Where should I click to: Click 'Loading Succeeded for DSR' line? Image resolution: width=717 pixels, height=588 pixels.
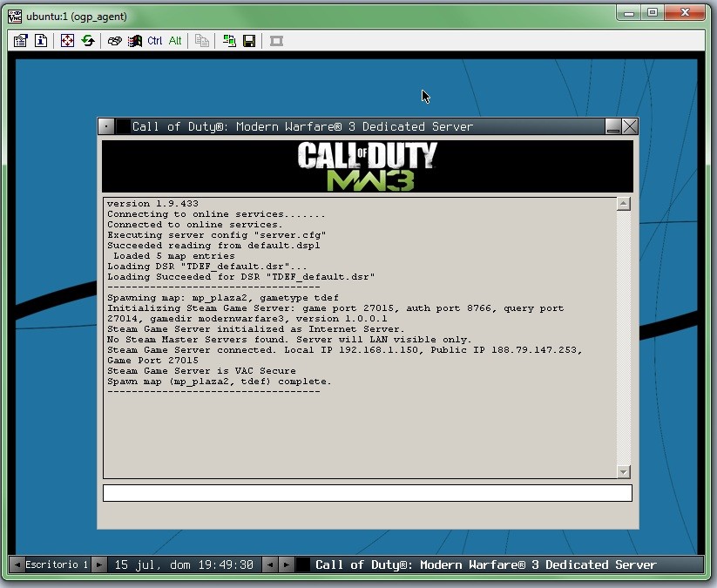pyautogui.click(x=241, y=277)
